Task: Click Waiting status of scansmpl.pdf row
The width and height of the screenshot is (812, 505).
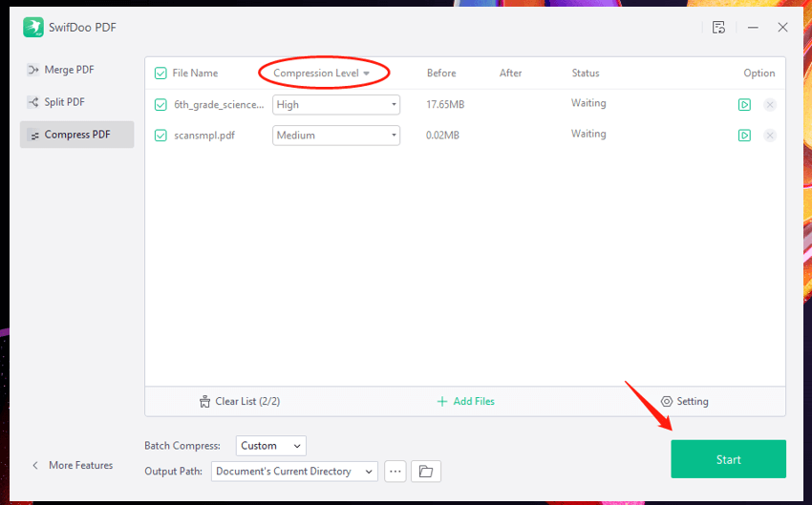Action: coord(588,134)
